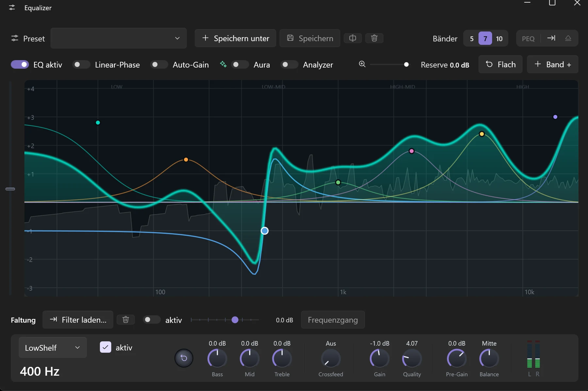Viewport: 588px width, 391px height.
Task: Enable the Analyzer switch
Action: coord(289,64)
